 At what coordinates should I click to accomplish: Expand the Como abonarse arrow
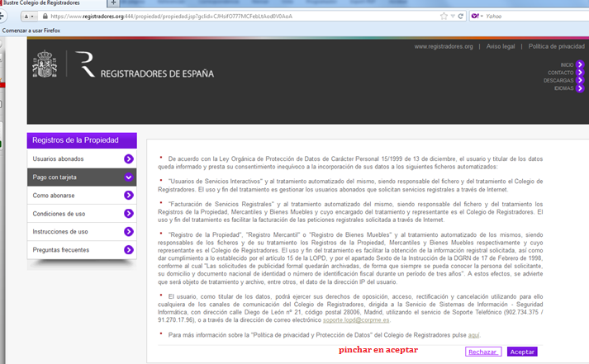[x=129, y=195]
